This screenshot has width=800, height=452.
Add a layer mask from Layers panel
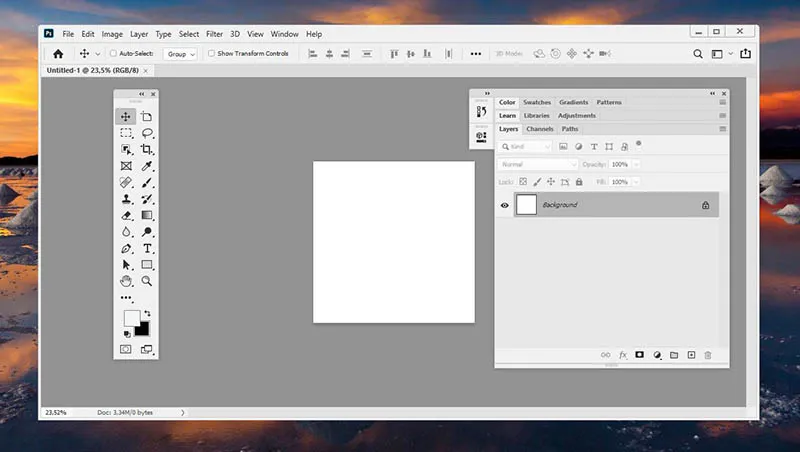tap(639, 355)
